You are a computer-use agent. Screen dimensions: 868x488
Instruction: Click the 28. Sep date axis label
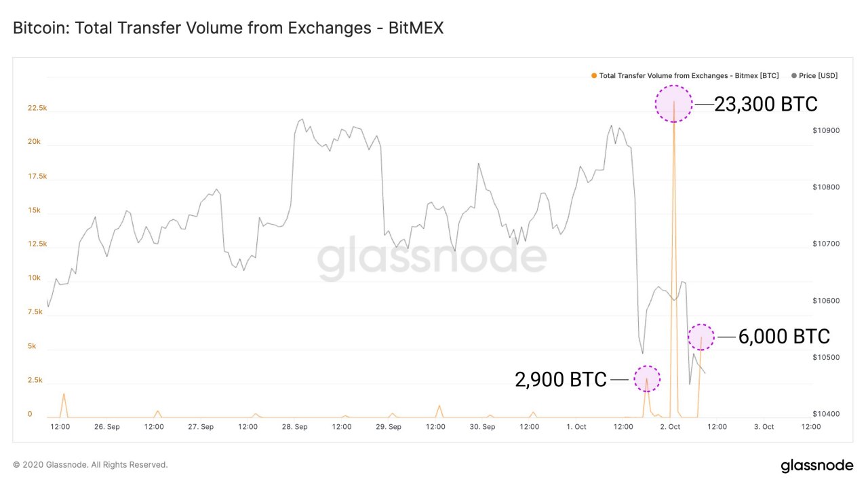294,427
